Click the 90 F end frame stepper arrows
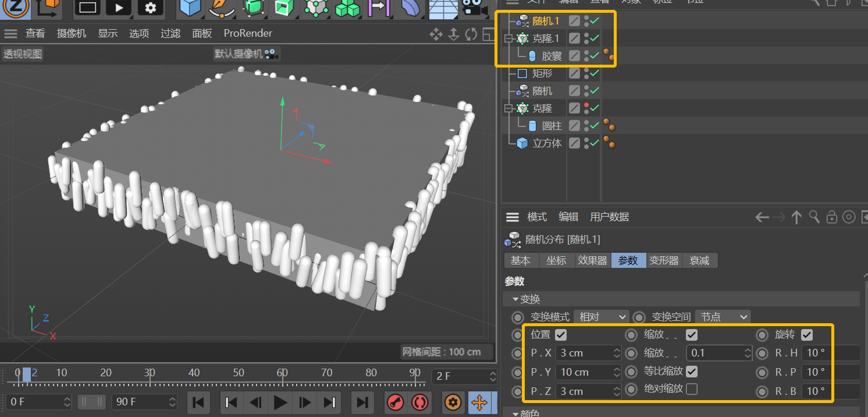 (172, 402)
